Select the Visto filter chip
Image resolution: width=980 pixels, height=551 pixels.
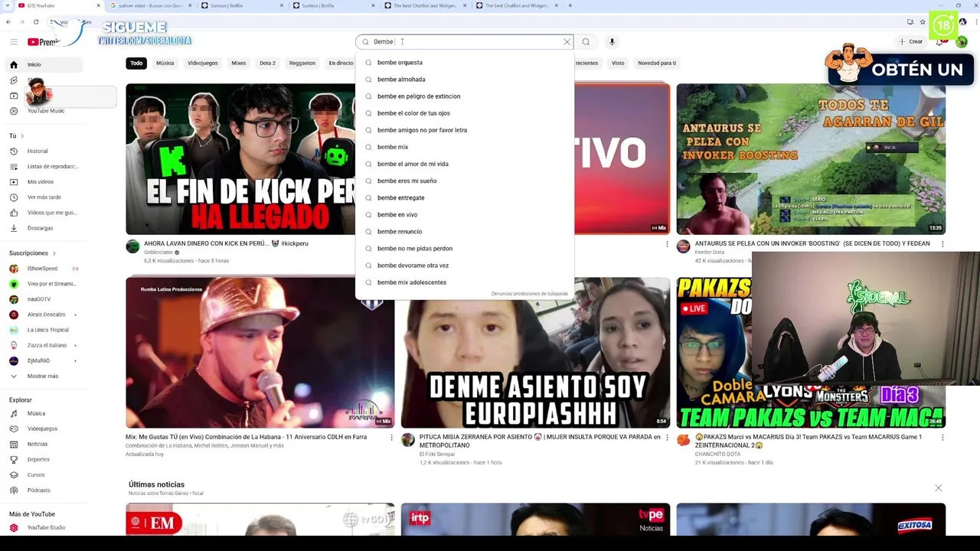[x=618, y=63]
